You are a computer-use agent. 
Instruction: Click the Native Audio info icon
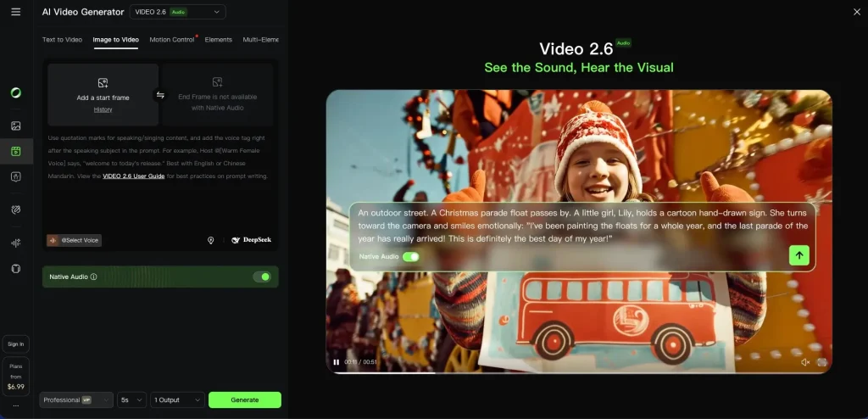[x=93, y=277]
